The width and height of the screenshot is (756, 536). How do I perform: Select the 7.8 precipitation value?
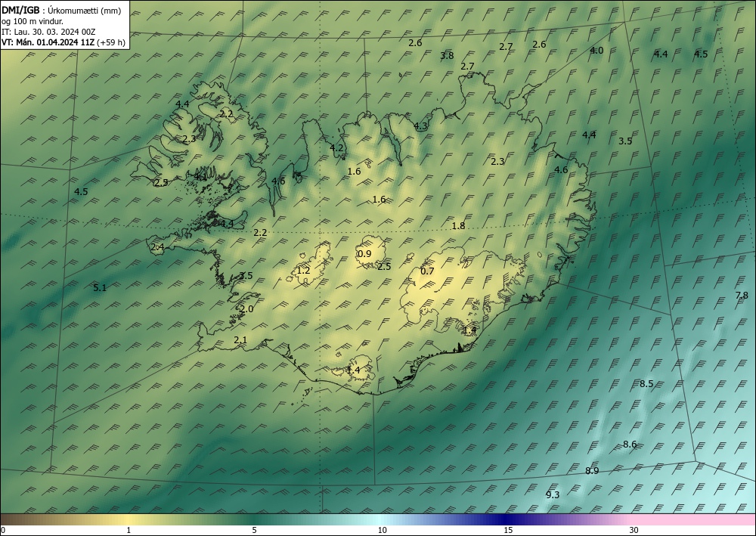[x=742, y=296]
